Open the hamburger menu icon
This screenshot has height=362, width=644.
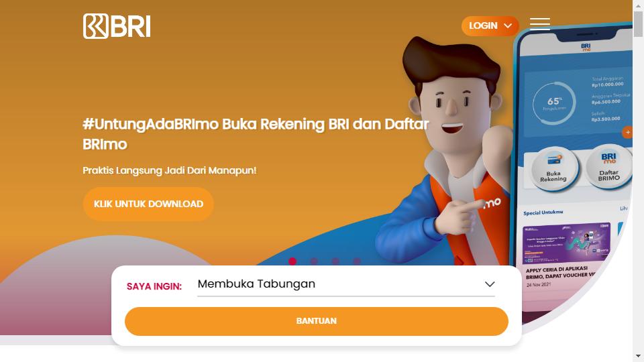click(x=539, y=24)
